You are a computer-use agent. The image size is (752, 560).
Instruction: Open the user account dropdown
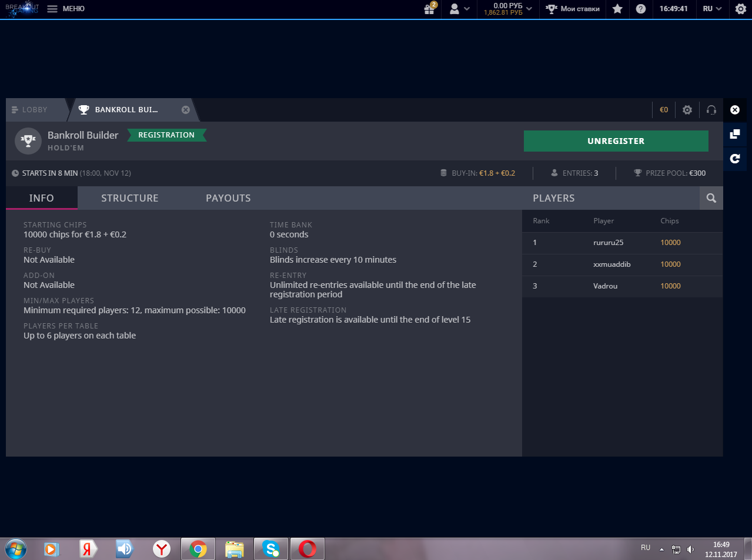point(459,9)
